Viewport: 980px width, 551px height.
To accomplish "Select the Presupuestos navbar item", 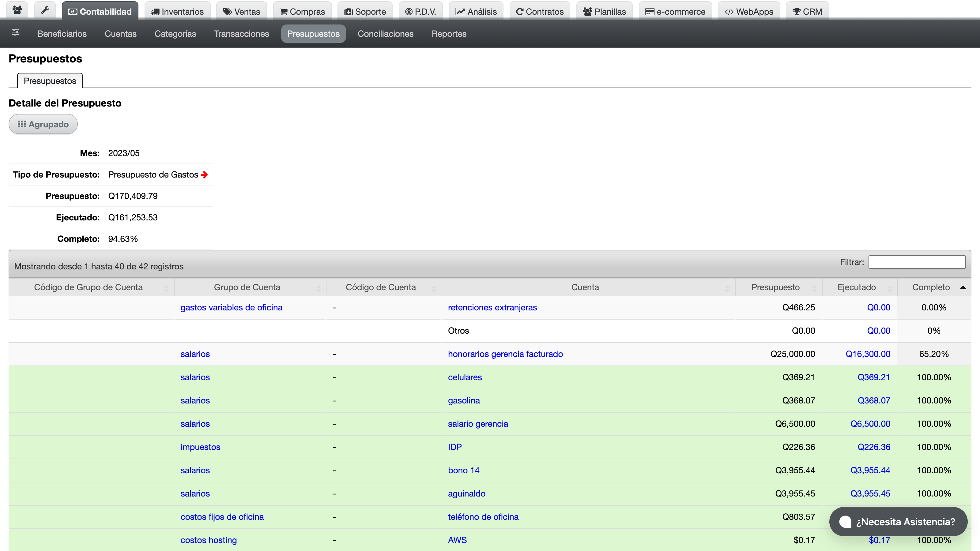I will pyautogui.click(x=314, y=34).
